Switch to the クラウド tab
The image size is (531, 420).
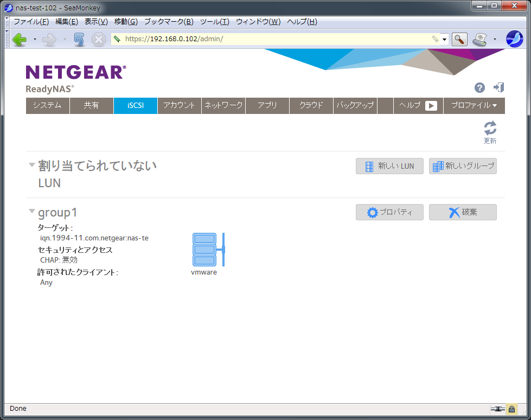(x=311, y=106)
